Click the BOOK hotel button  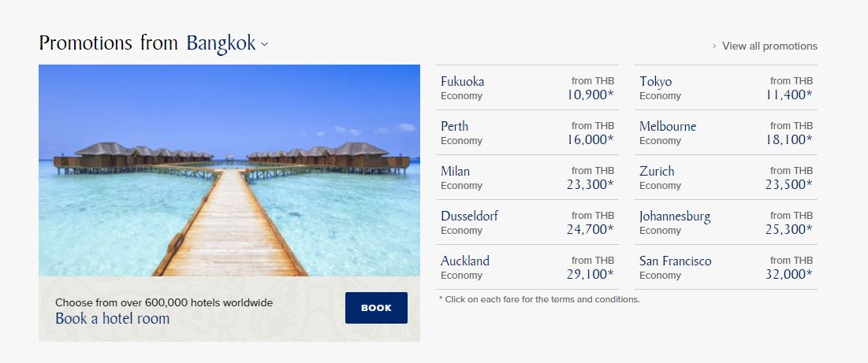tap(376, 308)
